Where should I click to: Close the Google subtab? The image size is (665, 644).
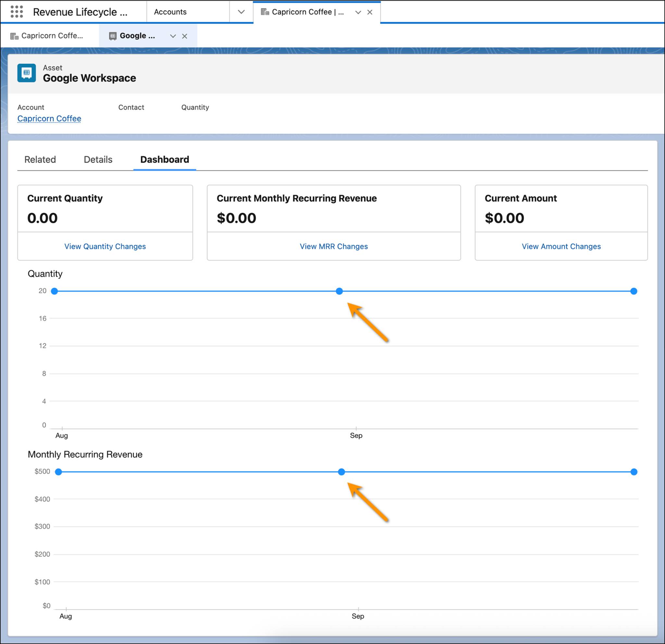pyautogui.click(x=184, y=36)
